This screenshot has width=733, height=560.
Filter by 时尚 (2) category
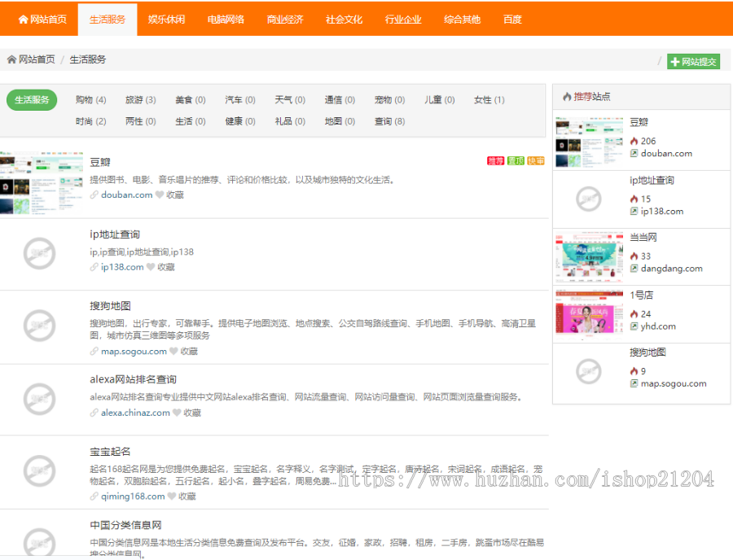(x=90, y=121)
